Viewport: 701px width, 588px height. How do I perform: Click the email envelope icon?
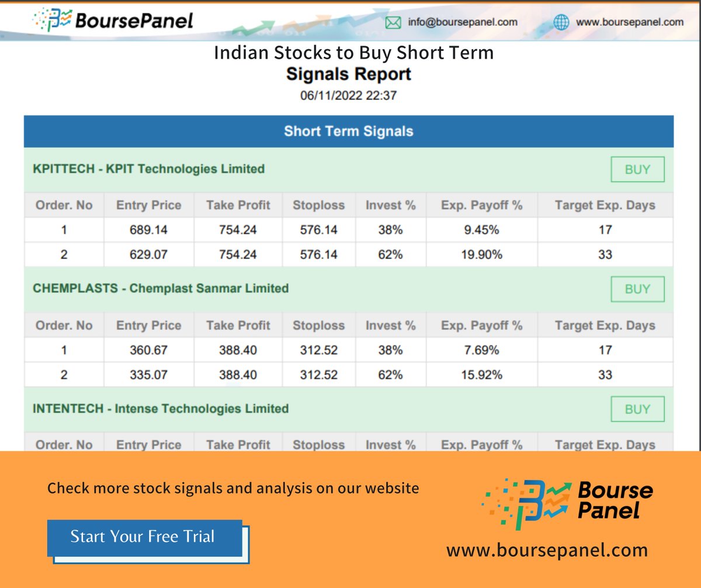[x=394, y=22]
